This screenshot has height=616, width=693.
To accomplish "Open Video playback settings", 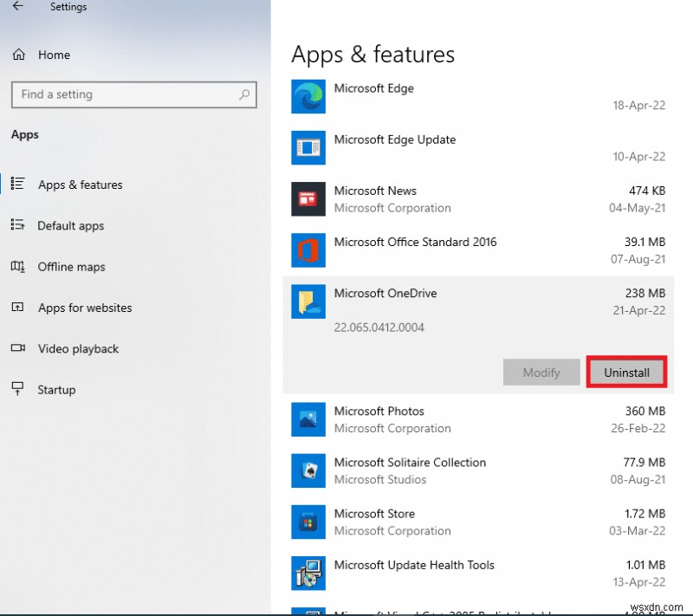I will coord(78,348).
